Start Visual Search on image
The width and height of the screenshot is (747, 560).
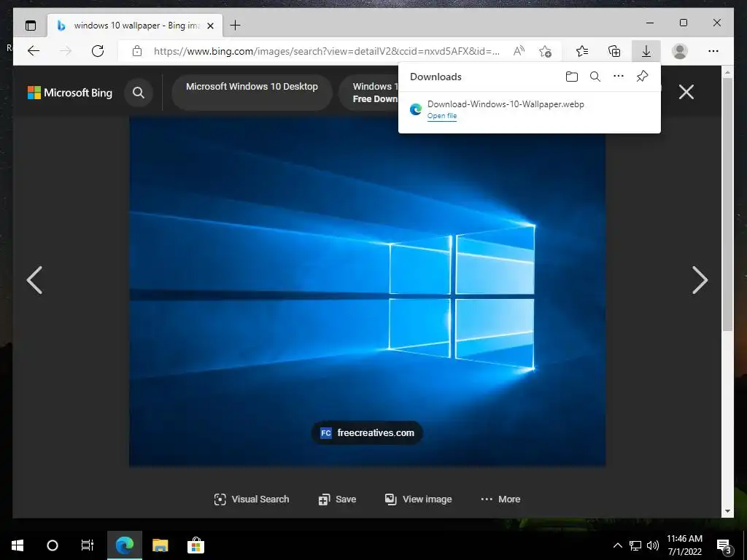point(252,499)
